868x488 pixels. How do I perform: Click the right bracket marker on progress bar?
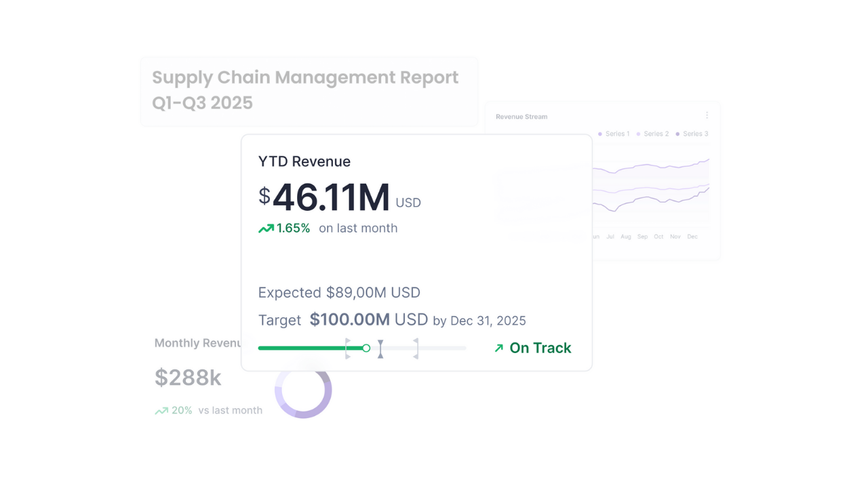point(416,348)
